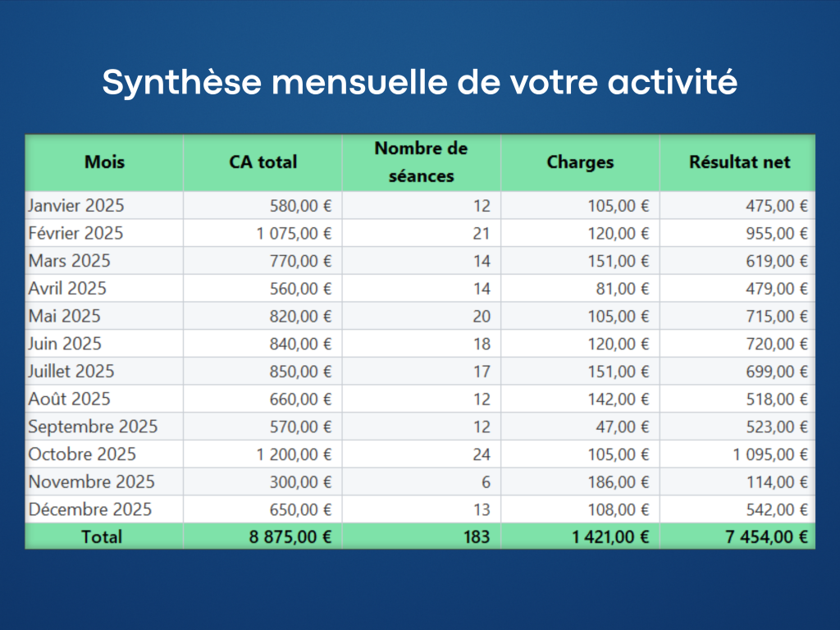Click the "Charges" column header
This screenshot has height=630, width=840.
coord(580,162)
